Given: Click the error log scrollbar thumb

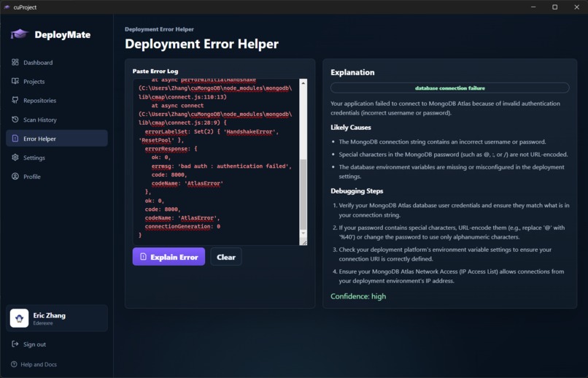Looking at the screenshot, I should click(x=303, y=194).
